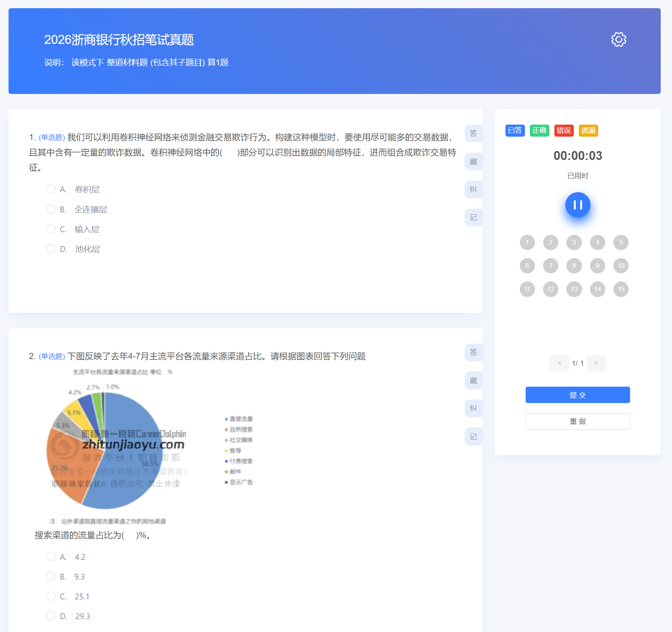The height and width of the screenshot is (632, 672).
Task: Click the 答 button beside question 1
Action: tap(473, 133)
